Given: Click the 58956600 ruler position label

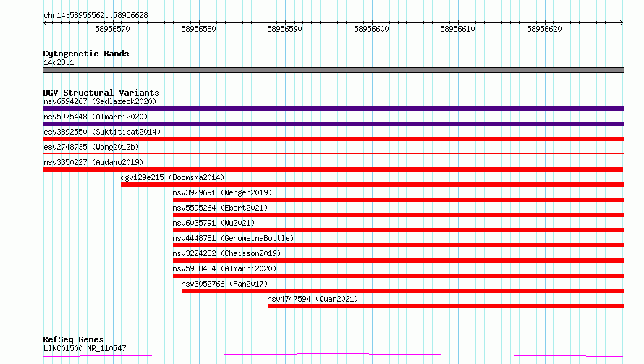Looking at the screenshot, I should point(371,29).
